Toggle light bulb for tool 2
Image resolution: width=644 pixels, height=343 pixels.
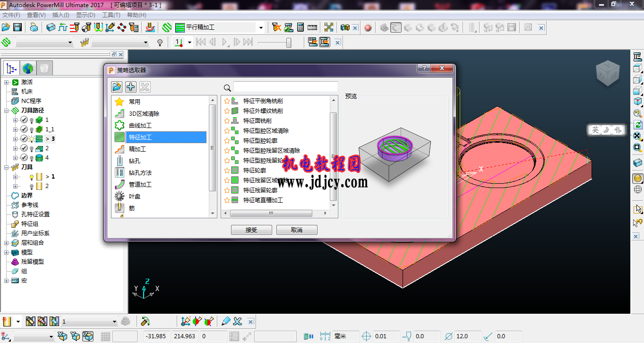tap(32, 186)
